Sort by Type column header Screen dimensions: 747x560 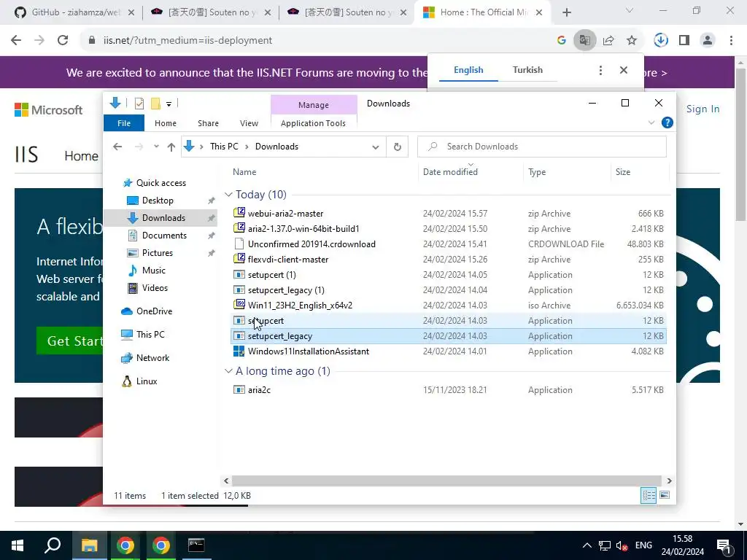[x=537, y=172]
